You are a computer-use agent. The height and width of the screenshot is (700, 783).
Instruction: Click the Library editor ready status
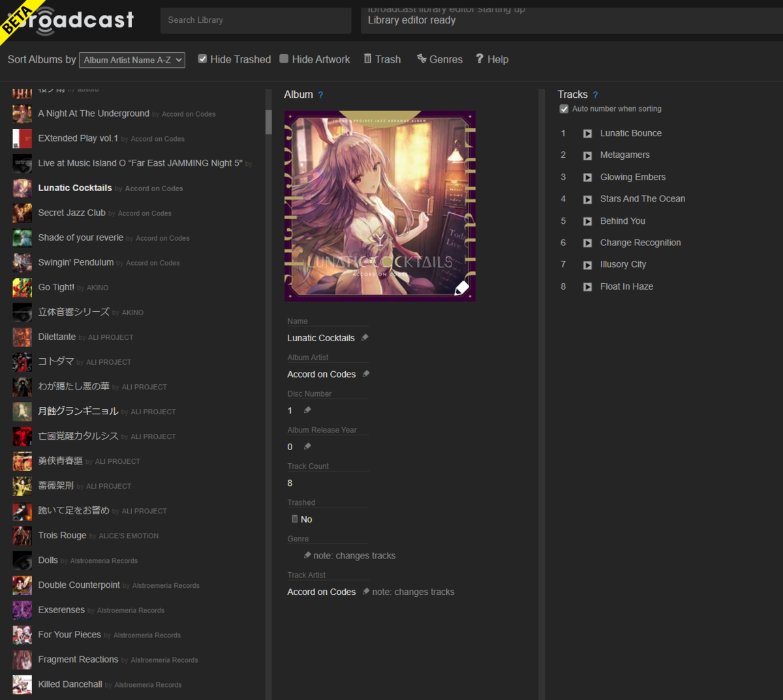coord(412,20)
